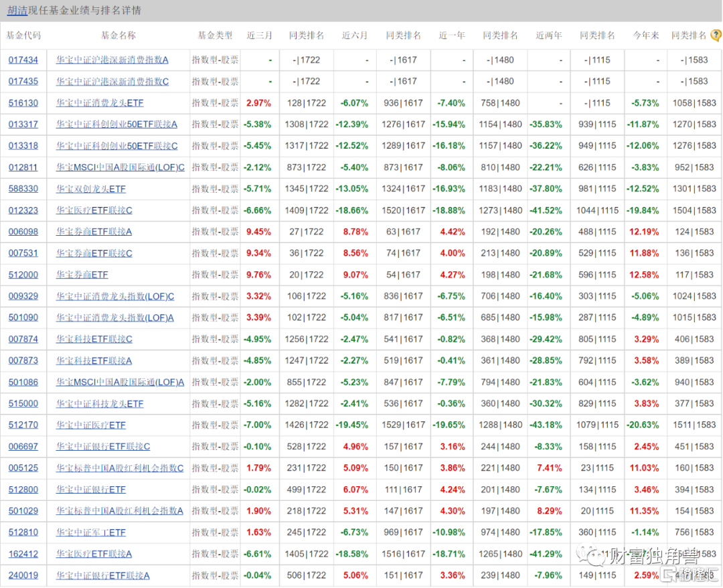Select 华宝中证银行ETF联接A fund name

(103, 575)
